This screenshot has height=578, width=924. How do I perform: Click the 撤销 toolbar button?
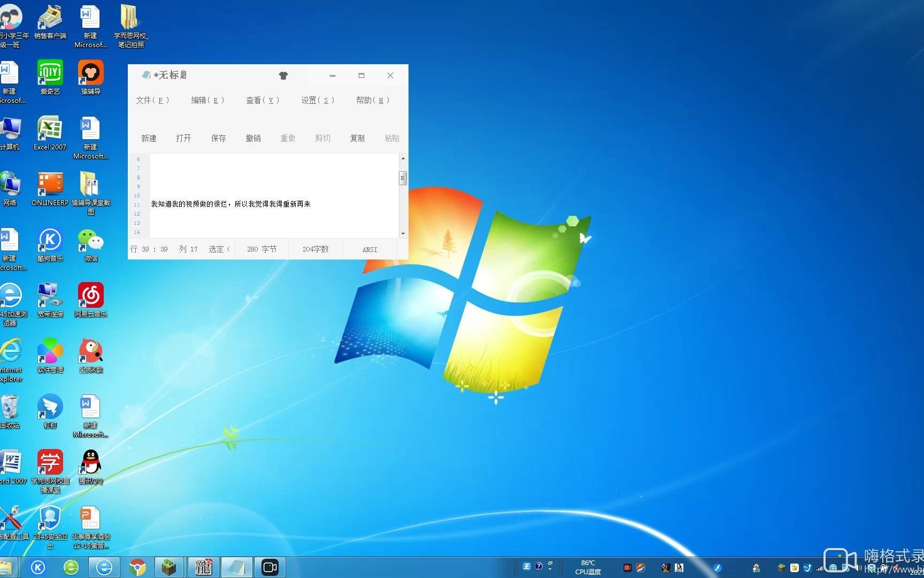[x=253, y=138]
